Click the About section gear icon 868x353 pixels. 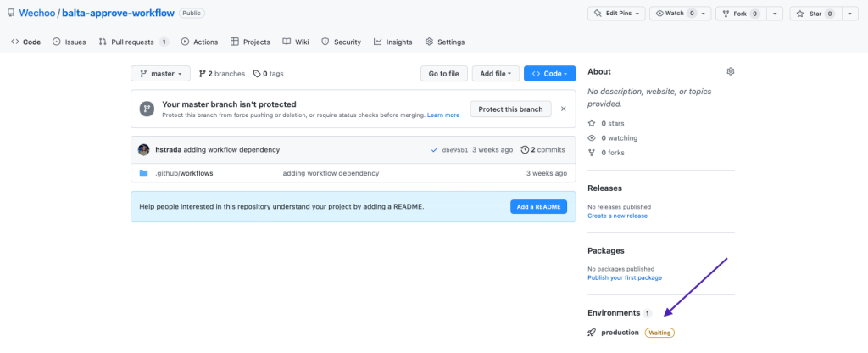(730, 71)
